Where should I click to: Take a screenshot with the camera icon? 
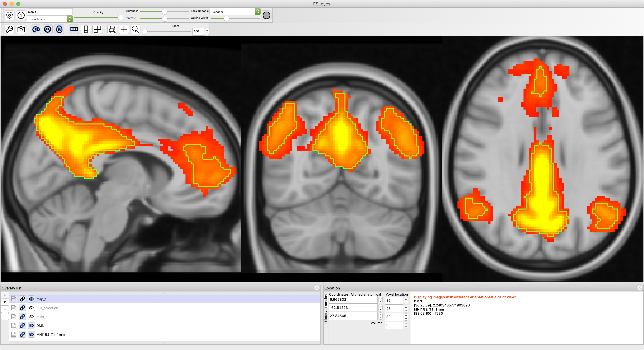coord(21,29)
